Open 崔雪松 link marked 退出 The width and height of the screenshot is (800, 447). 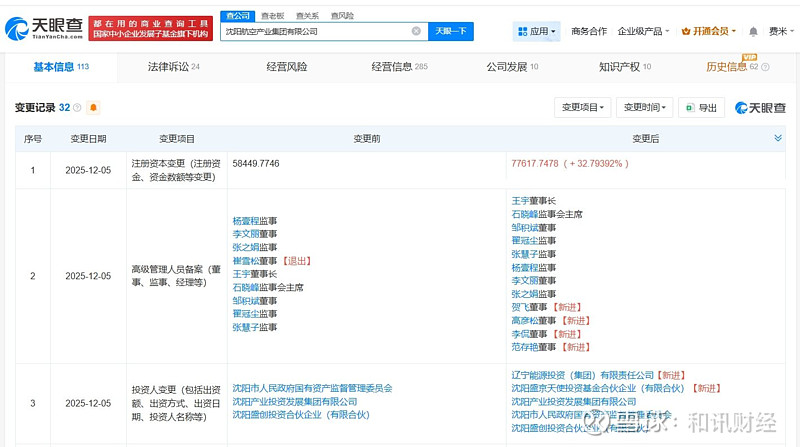246,261
